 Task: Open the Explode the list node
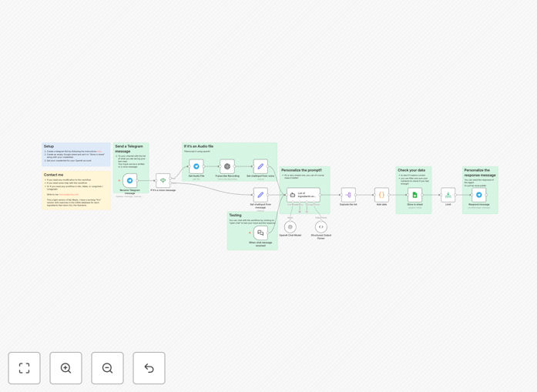pos(348,195)
